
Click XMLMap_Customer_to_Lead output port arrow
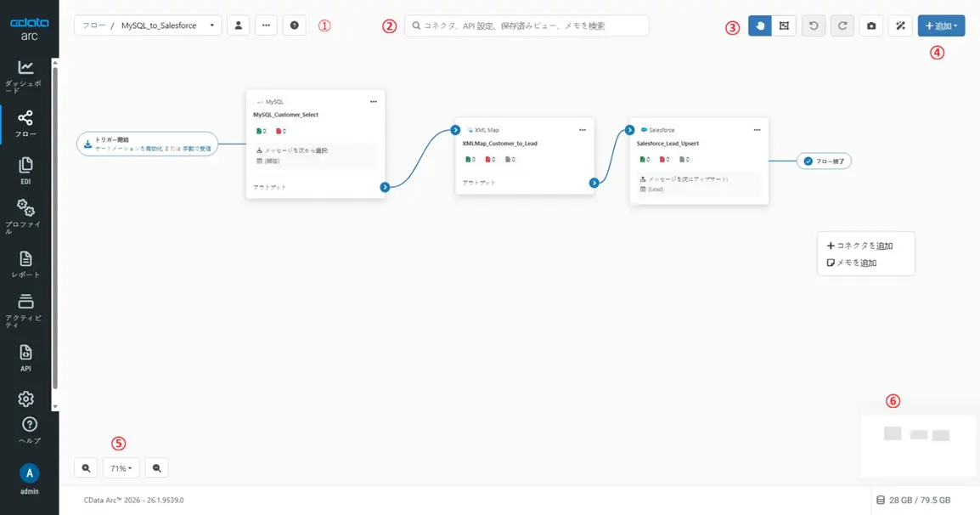click(x=594, y=183)
